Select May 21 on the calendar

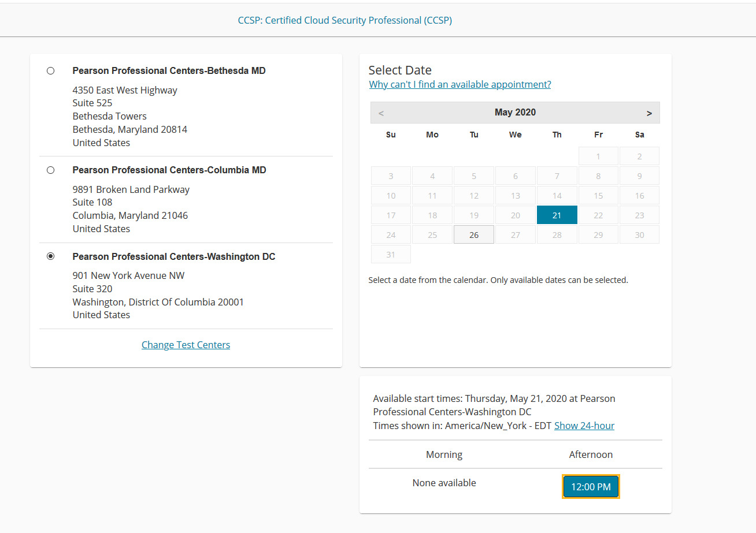click(557, 215)
